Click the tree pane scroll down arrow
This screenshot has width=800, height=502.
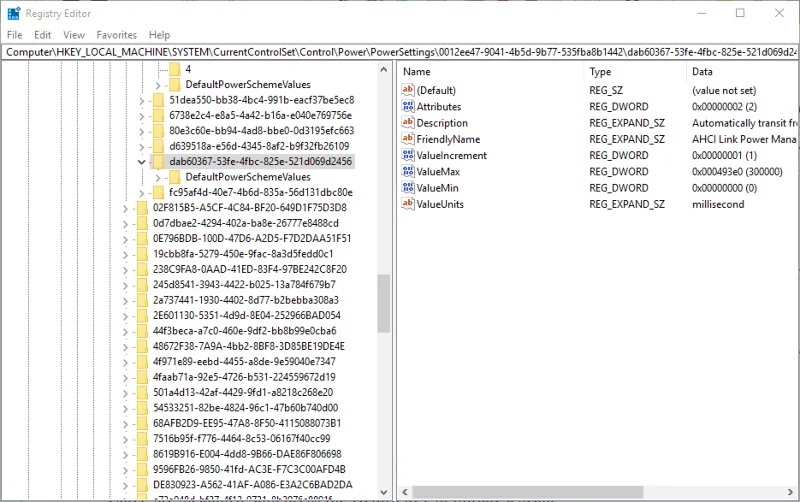pos(384,492)
